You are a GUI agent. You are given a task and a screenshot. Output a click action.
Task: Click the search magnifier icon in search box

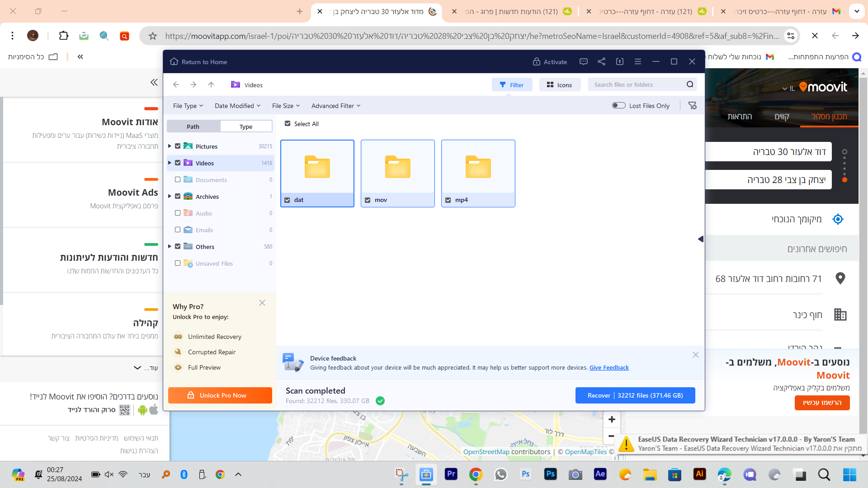[x=689, y=84]
